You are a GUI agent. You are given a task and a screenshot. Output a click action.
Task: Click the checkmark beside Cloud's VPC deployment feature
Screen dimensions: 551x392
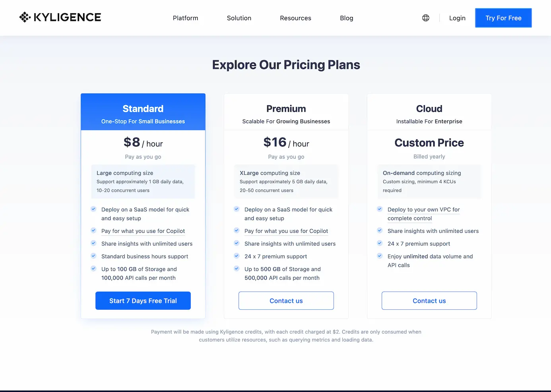click(x=380, y=209)
